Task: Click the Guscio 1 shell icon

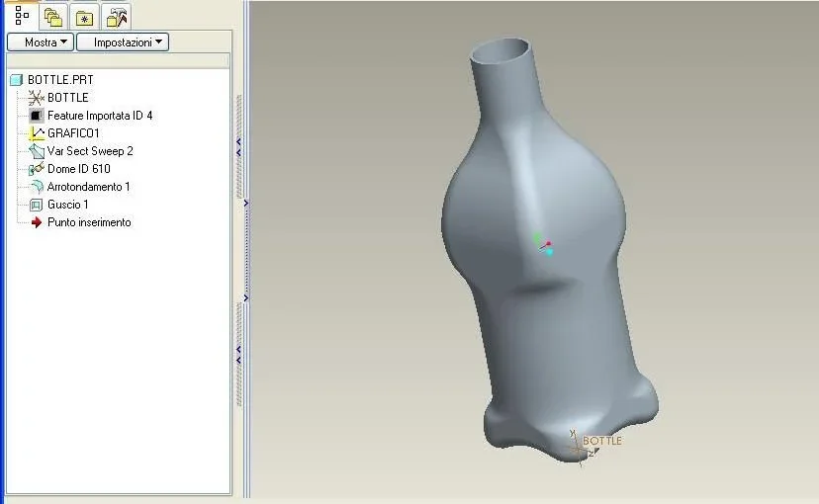Action: click(36, 205)
